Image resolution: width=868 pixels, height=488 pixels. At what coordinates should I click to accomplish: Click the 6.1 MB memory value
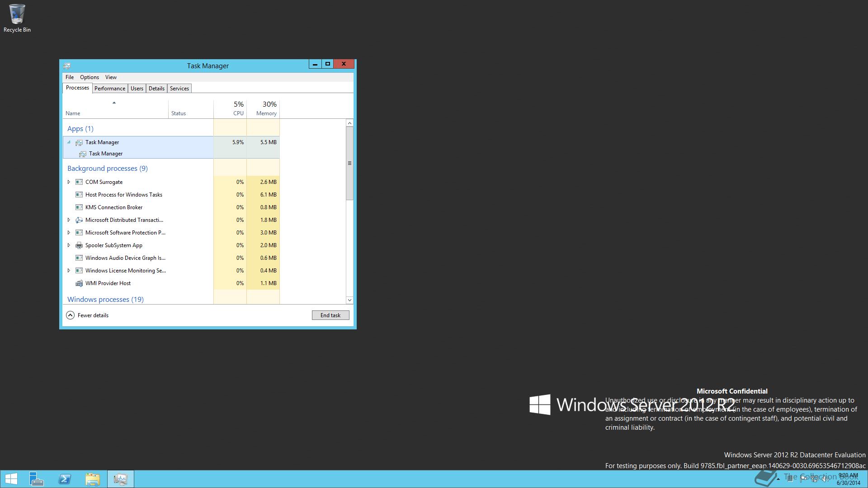(269, 195)
